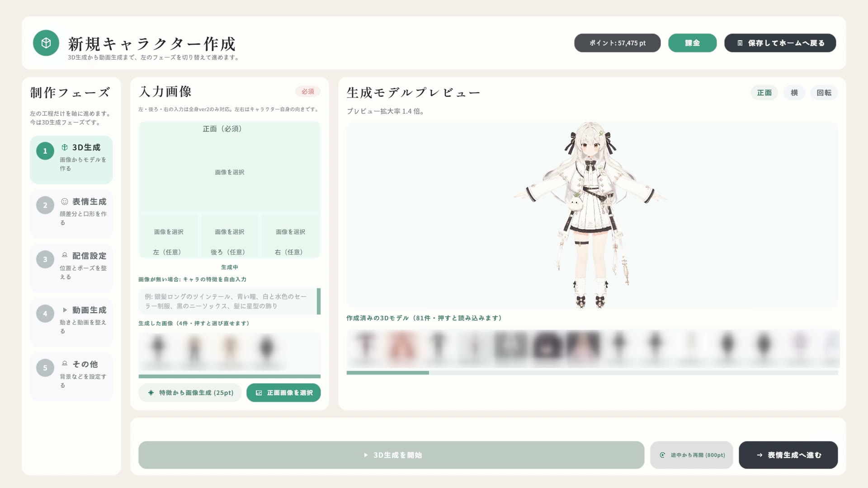Image resolution: width=868 pixels, height=488 pixels.
Task: Open phase 3 配信設定
Action: tap(71, 268)
